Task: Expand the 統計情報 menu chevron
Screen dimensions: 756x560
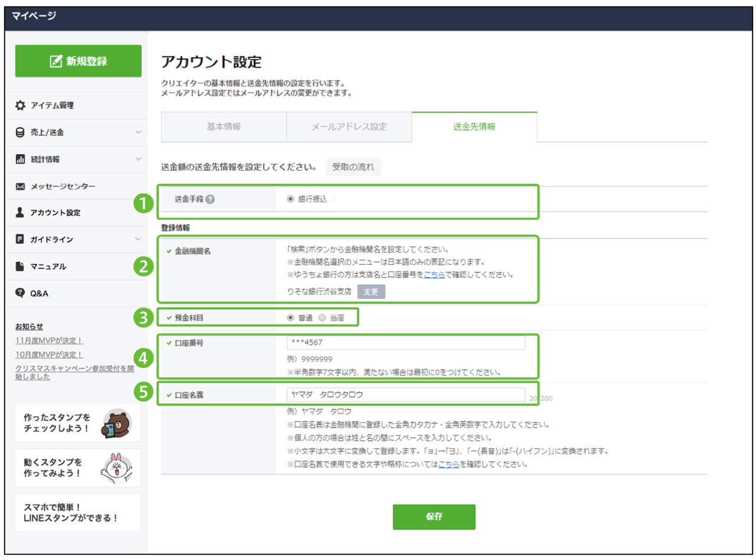Action: (x=139, y=158)
